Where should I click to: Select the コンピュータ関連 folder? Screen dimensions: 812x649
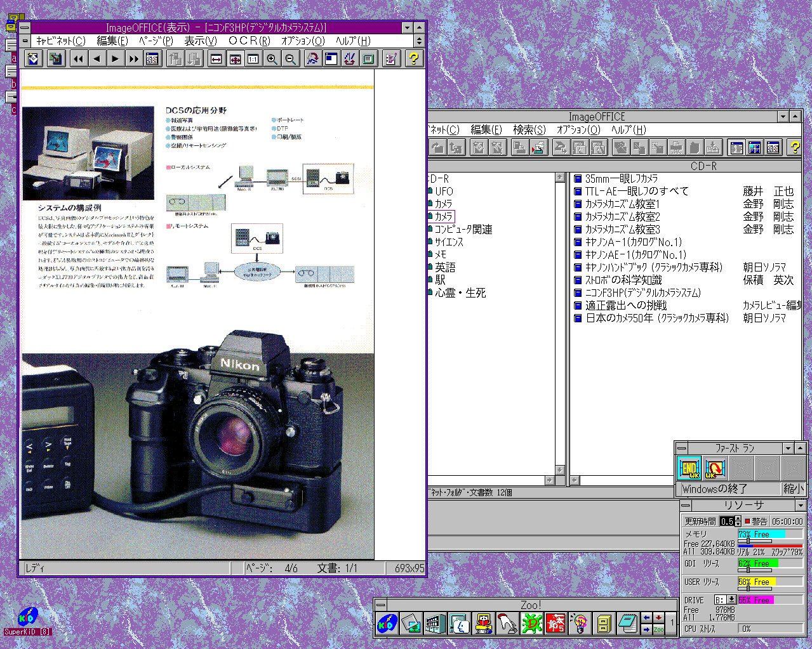pyautogui.click(x=463, y=229)
